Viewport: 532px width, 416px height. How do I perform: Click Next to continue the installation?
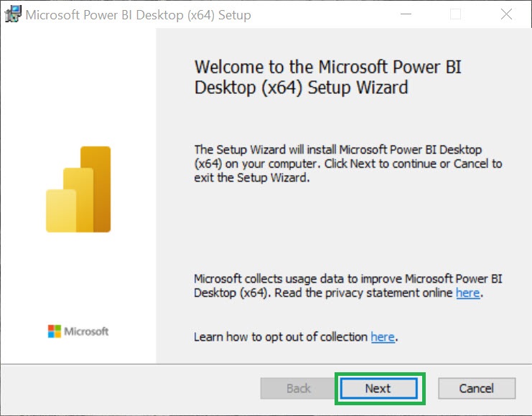click(x=378, y=388)
